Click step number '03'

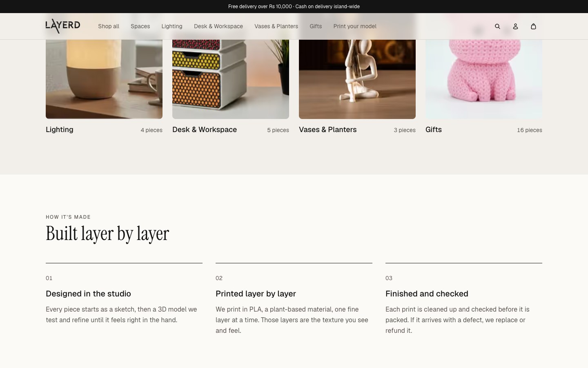click(389, 278)
